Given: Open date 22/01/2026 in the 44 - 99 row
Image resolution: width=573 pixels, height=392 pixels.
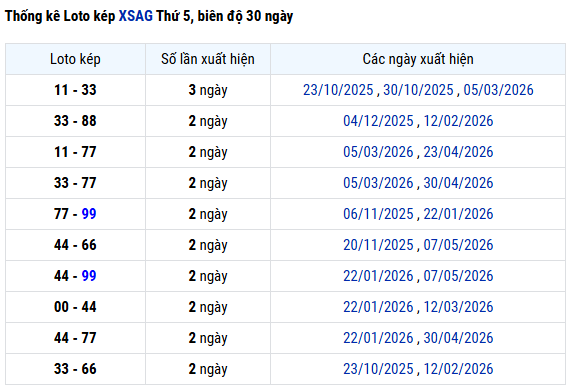Looking at the screenshot, I should coord(378,276).
